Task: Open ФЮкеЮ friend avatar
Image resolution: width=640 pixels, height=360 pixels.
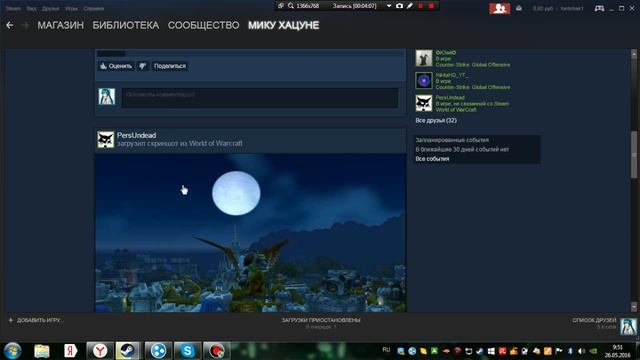Action: [424, 58]
